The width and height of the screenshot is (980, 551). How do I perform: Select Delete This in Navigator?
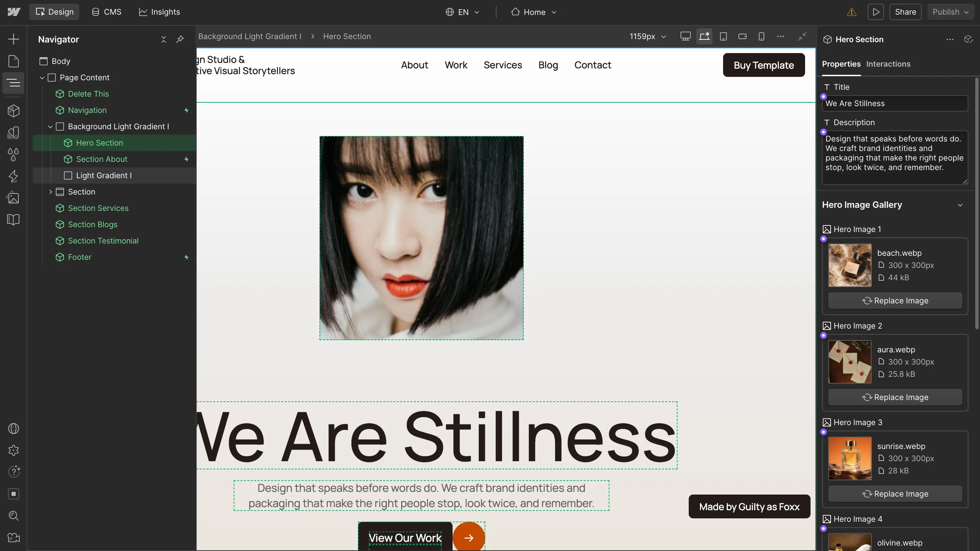(x=114, y=94)
